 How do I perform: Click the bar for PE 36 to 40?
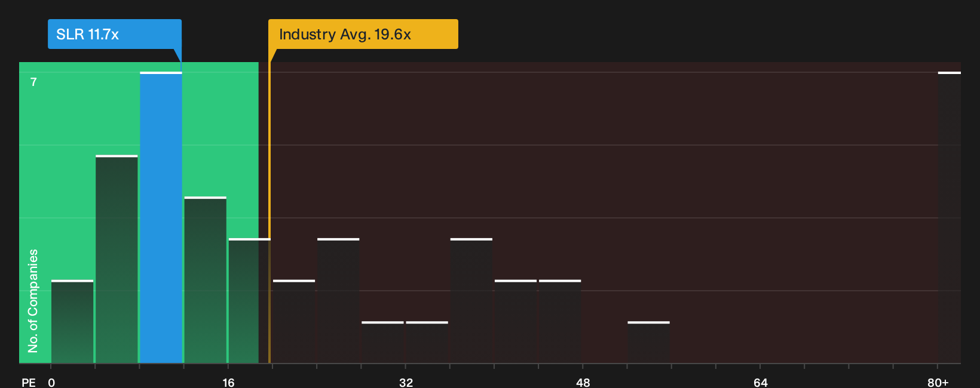coord(471,301)
